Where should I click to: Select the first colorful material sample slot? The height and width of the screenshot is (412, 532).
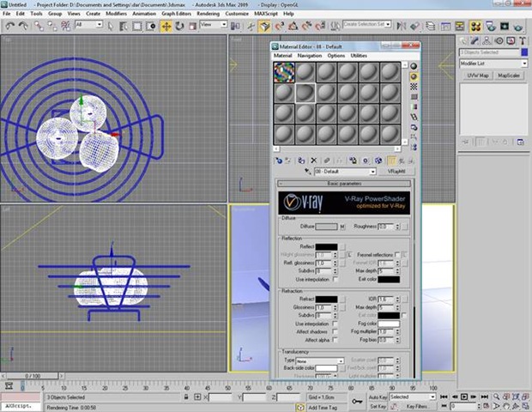click(x=284, y=72)
